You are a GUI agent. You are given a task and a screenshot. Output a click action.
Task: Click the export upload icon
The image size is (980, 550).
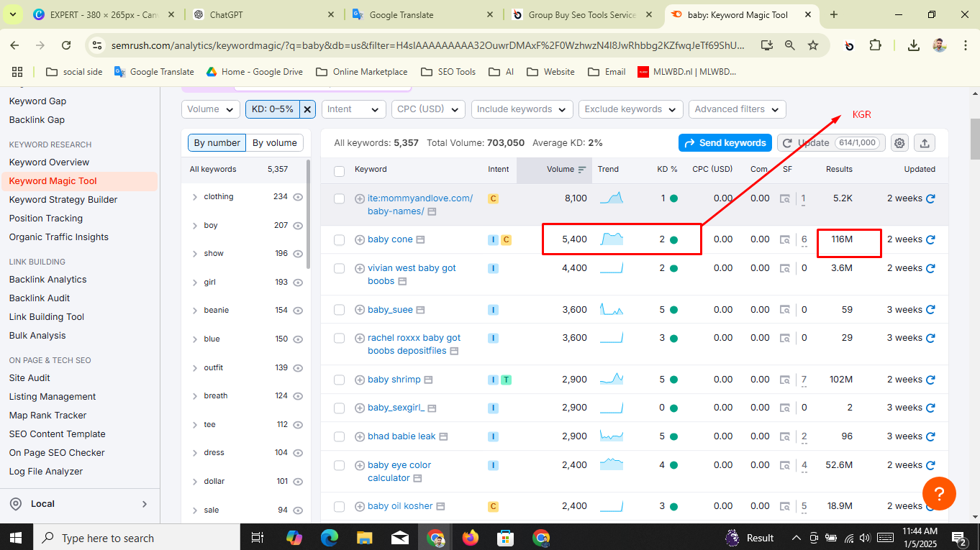point(925,143)
